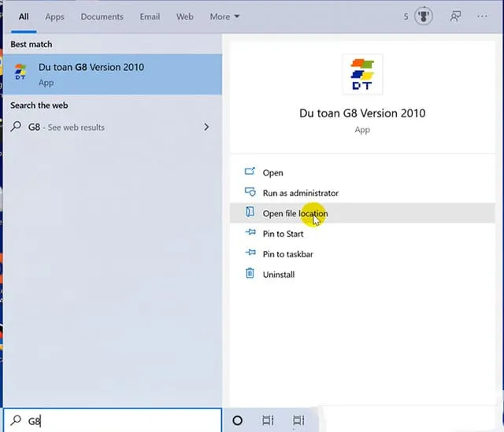Expand web results with the chevron arrow

206,127
